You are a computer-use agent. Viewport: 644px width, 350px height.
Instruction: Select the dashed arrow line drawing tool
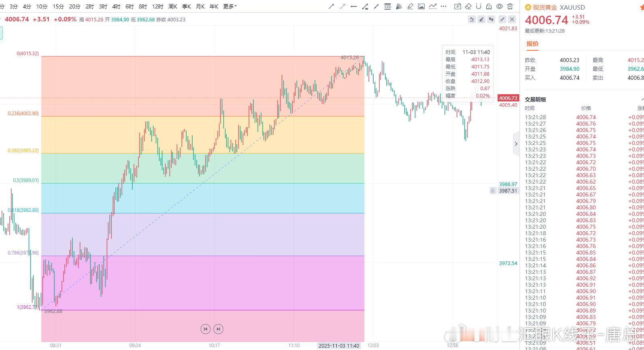click(343, 6)
